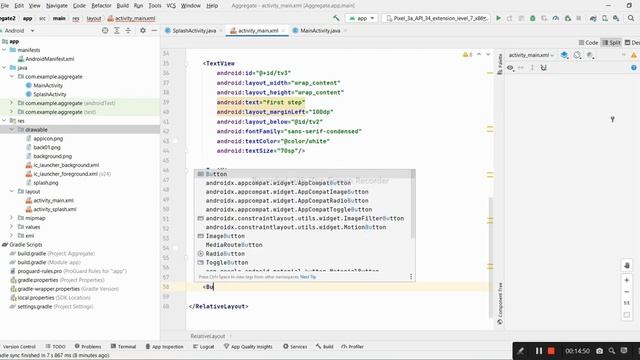The image size is (640, 360).
Task: Open the Profiler tool window
Action: [352, 347]
